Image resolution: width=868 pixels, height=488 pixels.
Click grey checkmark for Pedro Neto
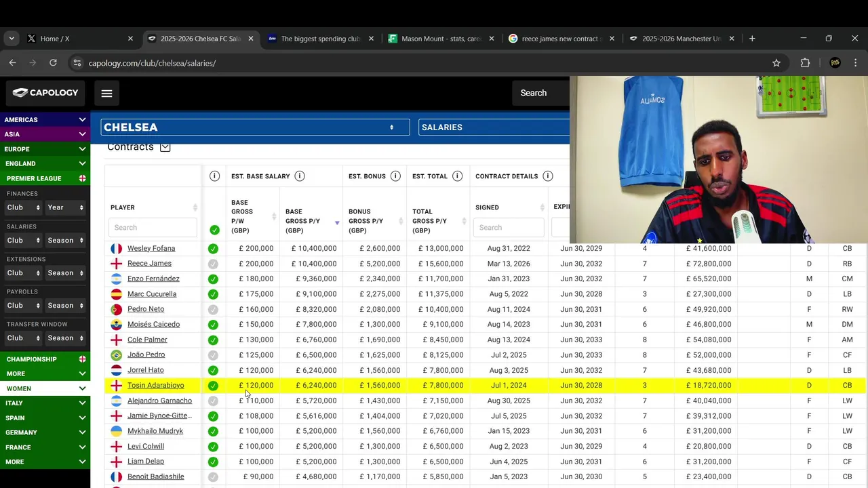[x=213, y=310]
